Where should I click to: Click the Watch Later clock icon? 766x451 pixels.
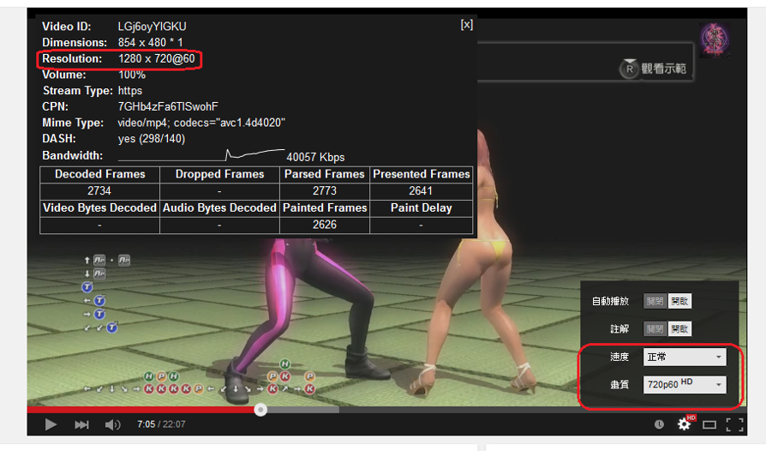[659, 424]
